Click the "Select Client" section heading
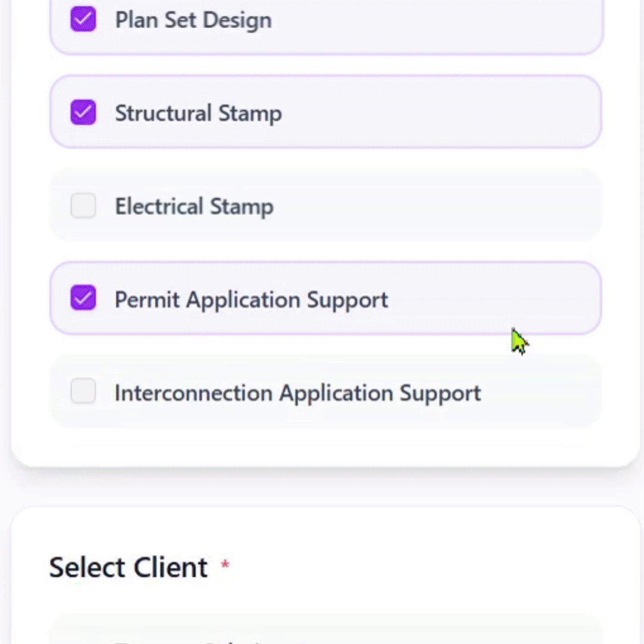The height and width of the screenshot is (644, 644). tap(128, 567)
